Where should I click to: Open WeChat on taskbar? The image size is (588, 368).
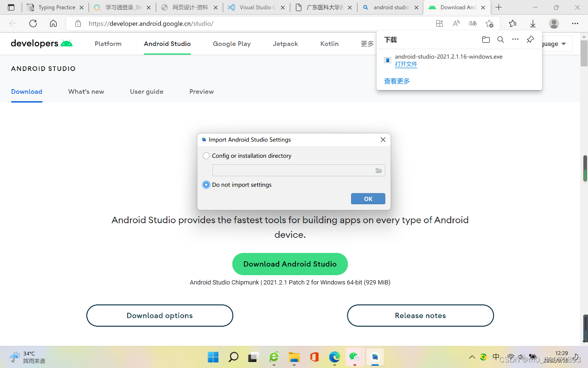click(x=355, y=357)
